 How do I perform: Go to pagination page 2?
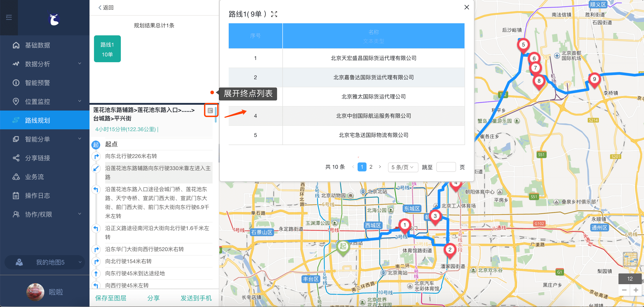(x=371, y=167)
